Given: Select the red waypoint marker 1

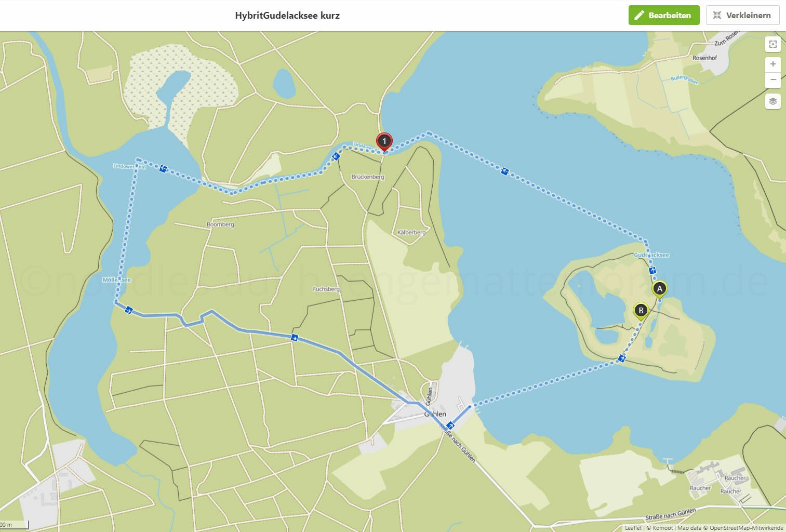Looking at the screenshot, I should pos(384,141).
